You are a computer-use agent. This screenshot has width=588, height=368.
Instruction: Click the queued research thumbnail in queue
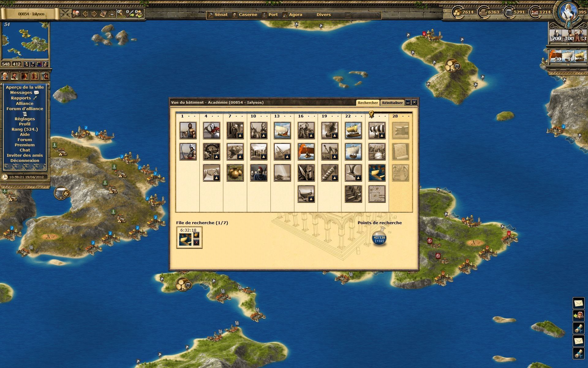185,240
